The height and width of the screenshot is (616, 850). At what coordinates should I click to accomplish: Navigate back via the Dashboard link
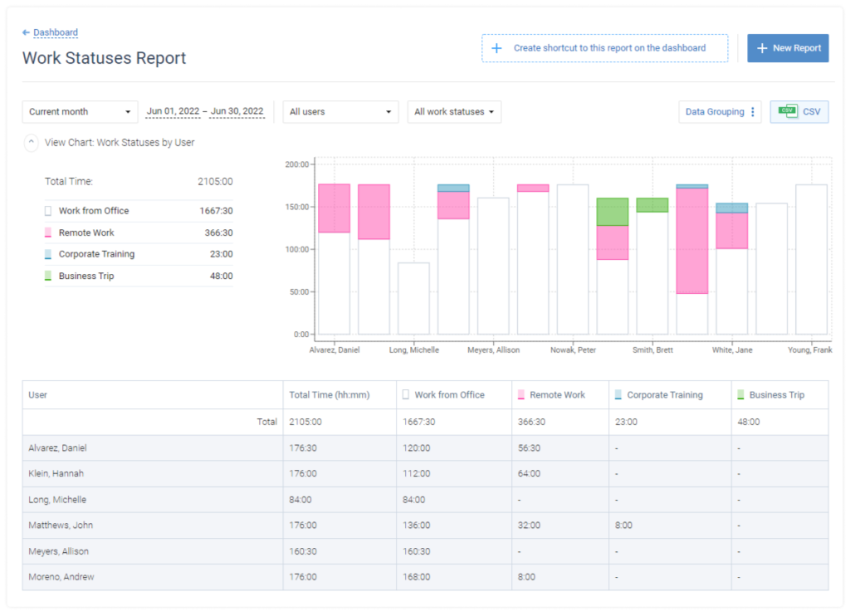coord(54,32)
